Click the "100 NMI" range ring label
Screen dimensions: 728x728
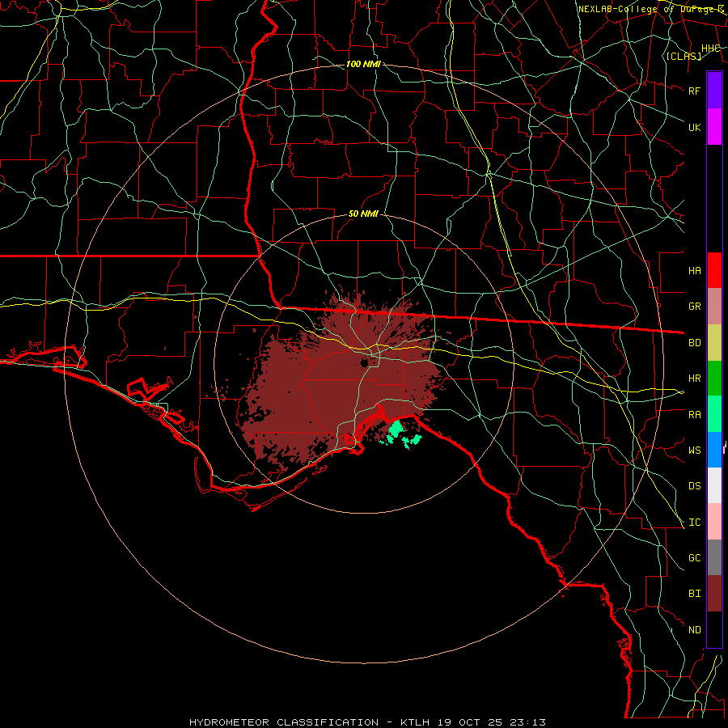pyautogui.click(x=363, y=64)
